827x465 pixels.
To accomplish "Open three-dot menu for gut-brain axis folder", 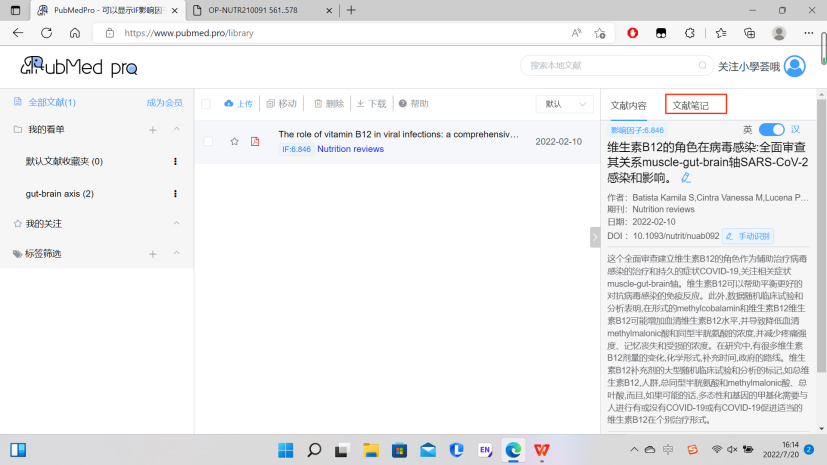I will (x=175, y=193).
